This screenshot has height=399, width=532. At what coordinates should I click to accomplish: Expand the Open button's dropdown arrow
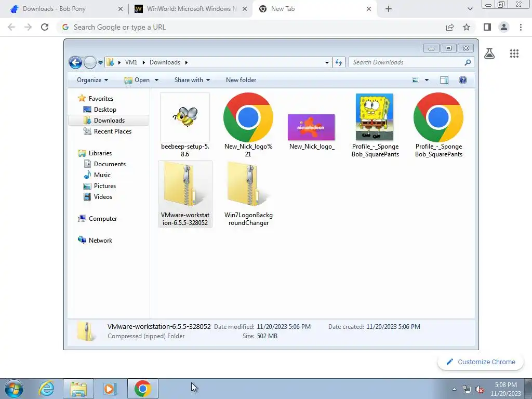(x=156, y=80)
